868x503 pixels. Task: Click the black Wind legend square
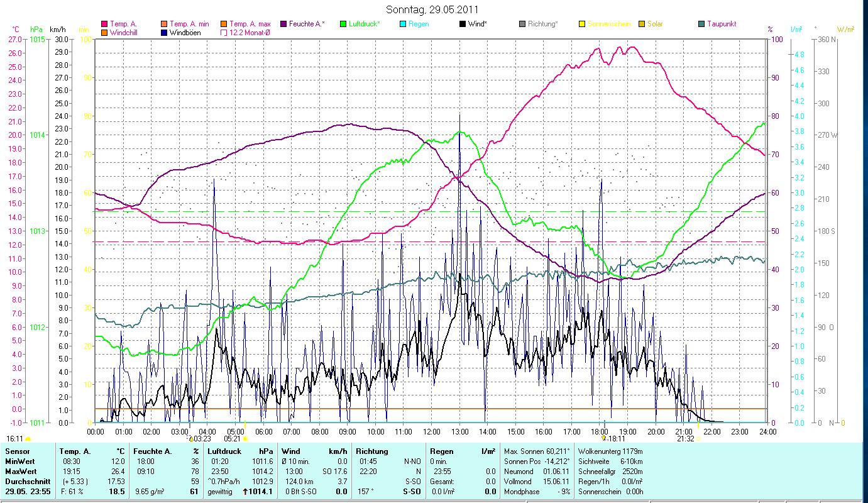tap(463, 24)
